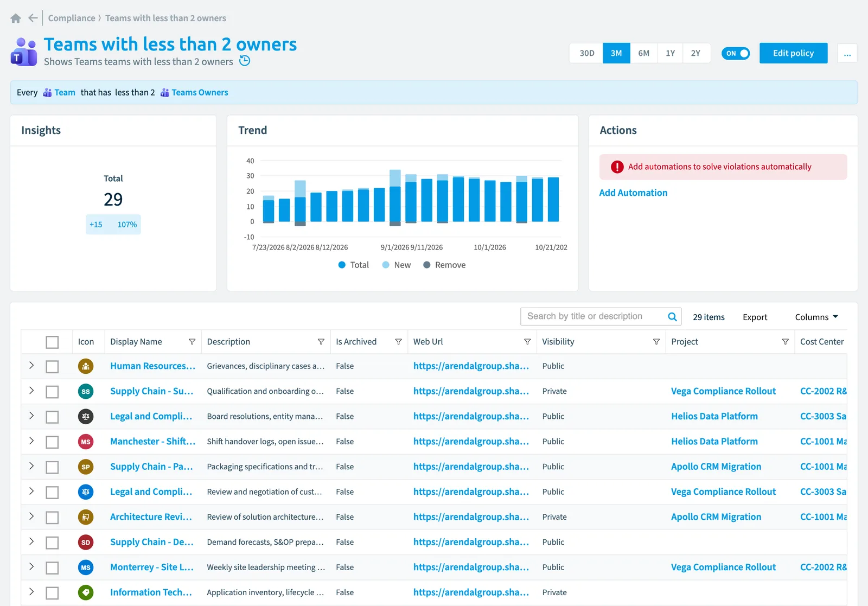
Task: Click the back arrow icon
Action: (x=33, y=18)
